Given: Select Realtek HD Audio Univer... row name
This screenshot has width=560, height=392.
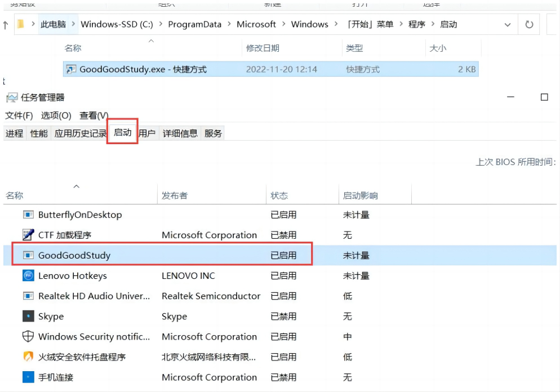Looking at the screenshot, I should click(94, 296).
